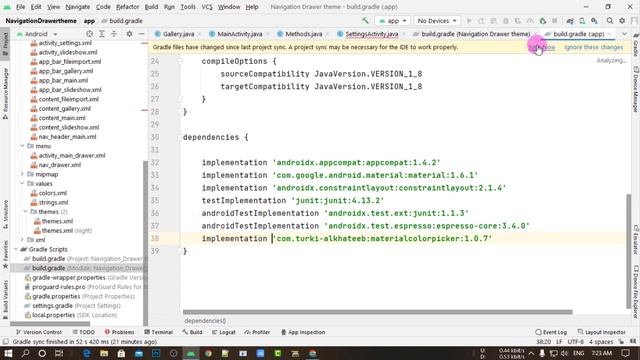Click the UTF-8 encoding status entry
This screenshot has height=360, width=640.
[575, 342]
